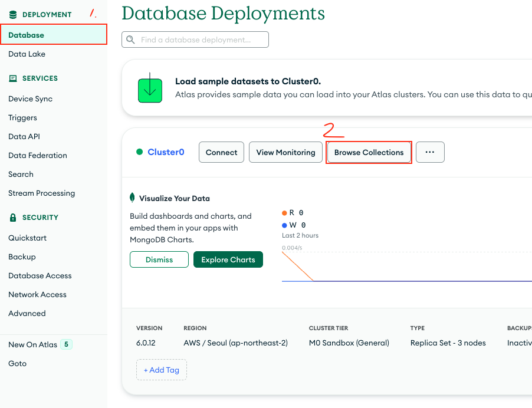Select Database in the sidebar
Viewport: 532px width, 408px height.
coord(54,35)
